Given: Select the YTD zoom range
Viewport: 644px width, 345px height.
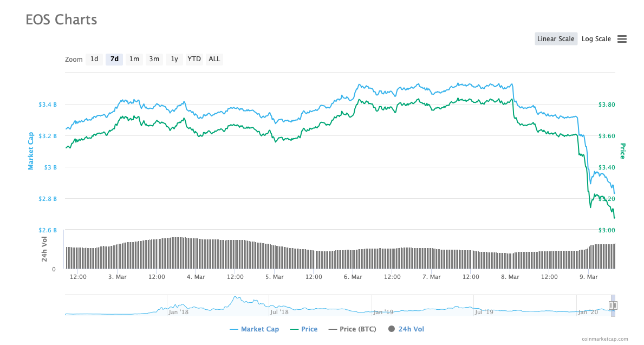Looking at the screenshot, I should pos(194,59).
